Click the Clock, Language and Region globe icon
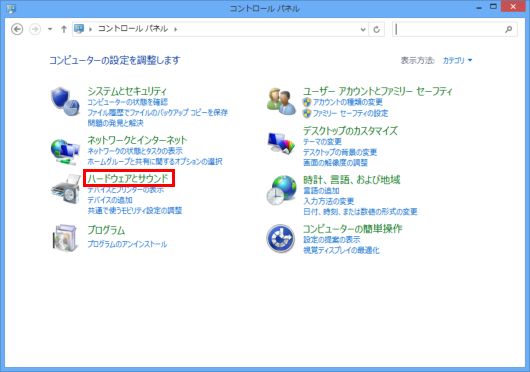This screenshot has width=530, height=372. [281, 190]
